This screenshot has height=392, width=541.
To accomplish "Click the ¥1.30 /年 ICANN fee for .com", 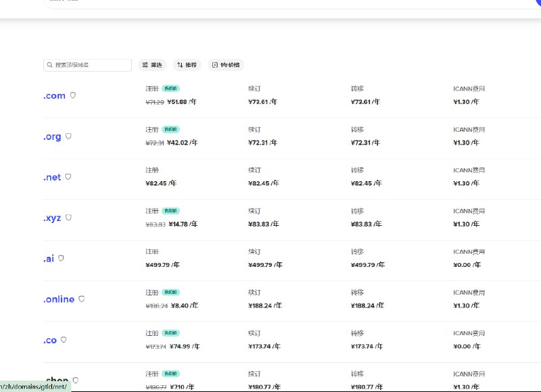I will point(467,101).
